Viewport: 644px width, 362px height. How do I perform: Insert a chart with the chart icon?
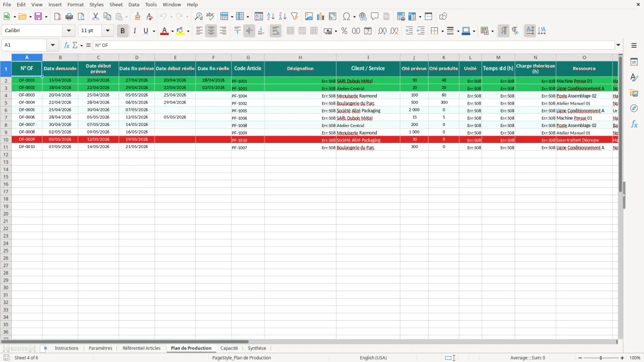(321, 17)
